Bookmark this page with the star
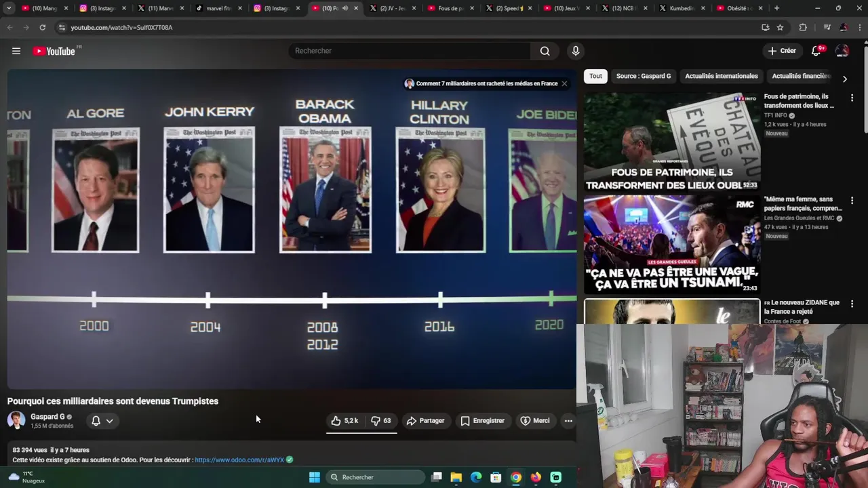 click(780, 27)
